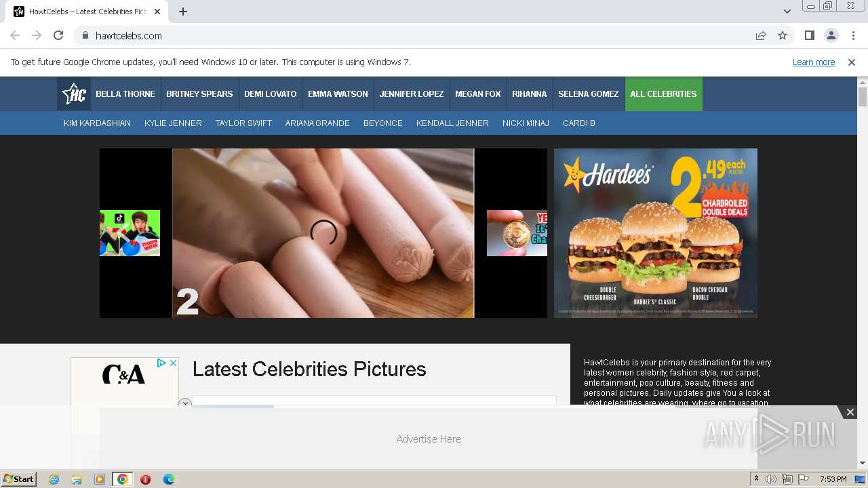Go to Jennifer Lopez page
Image resolution: width=868 pixels, height=488 pixels.
click(412, 94)
